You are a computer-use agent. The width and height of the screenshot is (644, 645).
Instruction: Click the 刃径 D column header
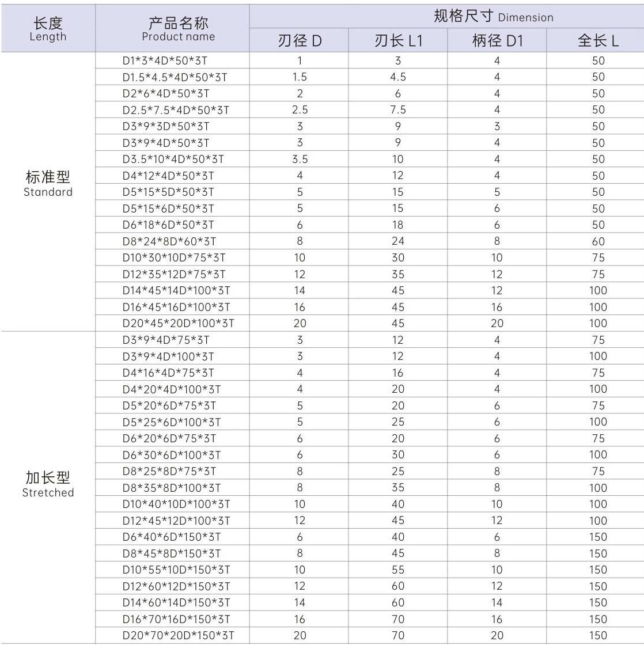[x=299, y=41]
